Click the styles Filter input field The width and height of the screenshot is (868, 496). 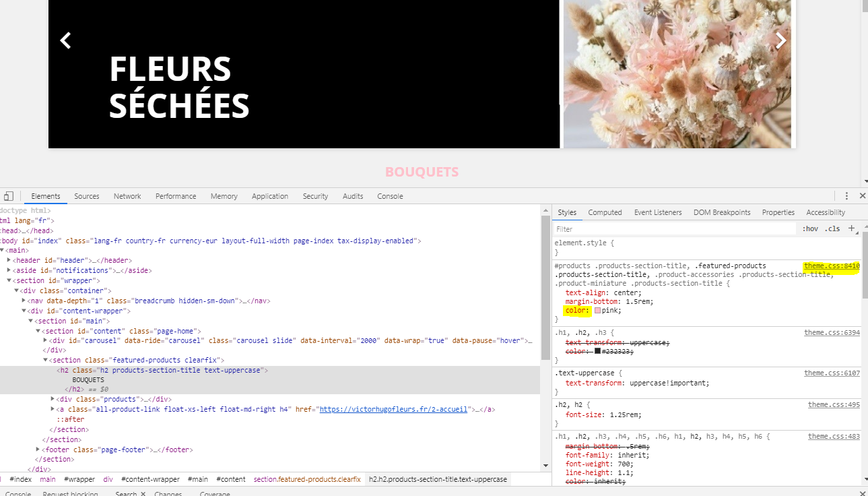675,228
